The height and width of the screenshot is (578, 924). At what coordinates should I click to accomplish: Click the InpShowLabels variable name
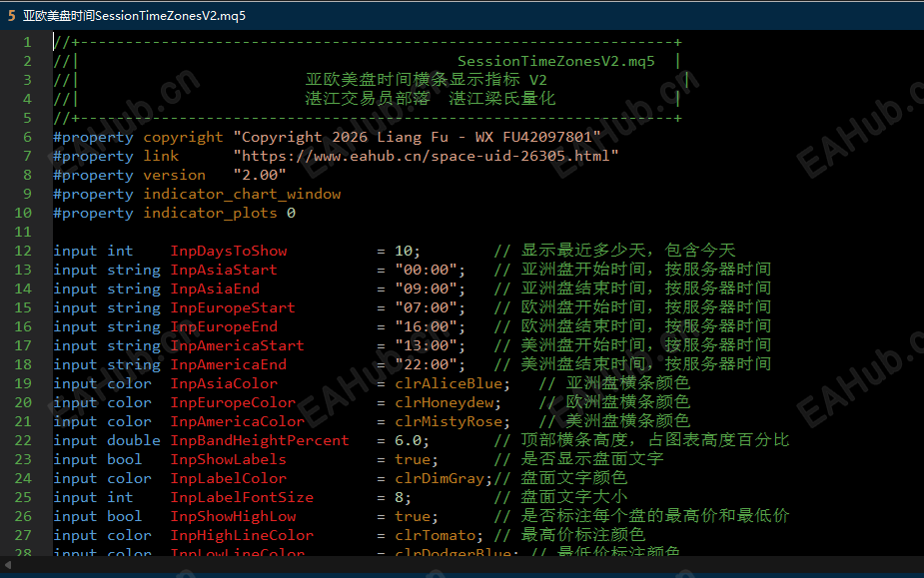point(229,459)
